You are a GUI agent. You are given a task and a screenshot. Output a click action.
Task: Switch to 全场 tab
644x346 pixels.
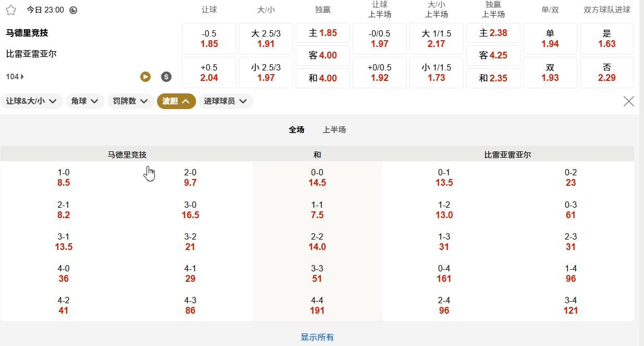(297, 130)
